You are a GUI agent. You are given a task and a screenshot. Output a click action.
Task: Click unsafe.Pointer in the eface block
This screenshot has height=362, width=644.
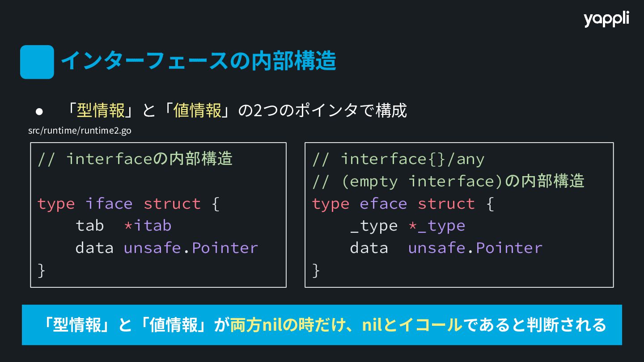pyautogui.click(x=475, y=248)
